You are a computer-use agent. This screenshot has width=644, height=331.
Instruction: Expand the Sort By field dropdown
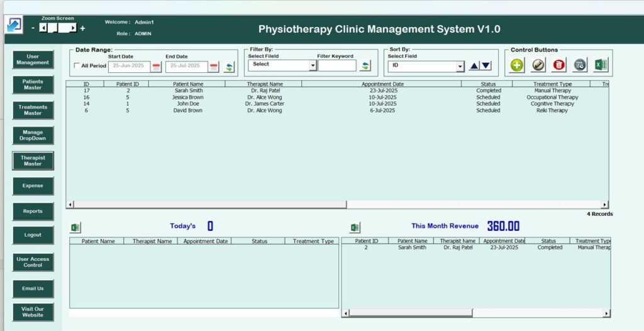click(460, 67)
